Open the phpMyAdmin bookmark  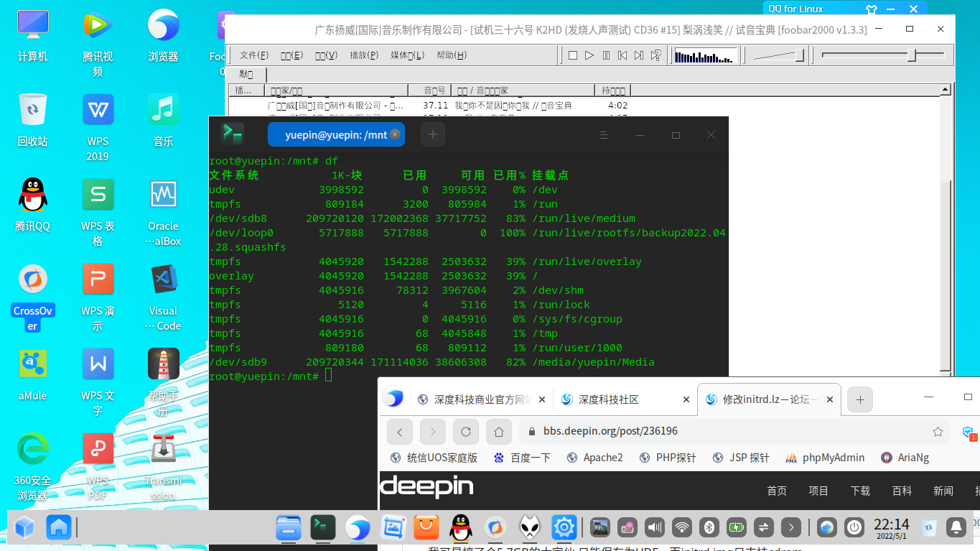pos(825,458)
